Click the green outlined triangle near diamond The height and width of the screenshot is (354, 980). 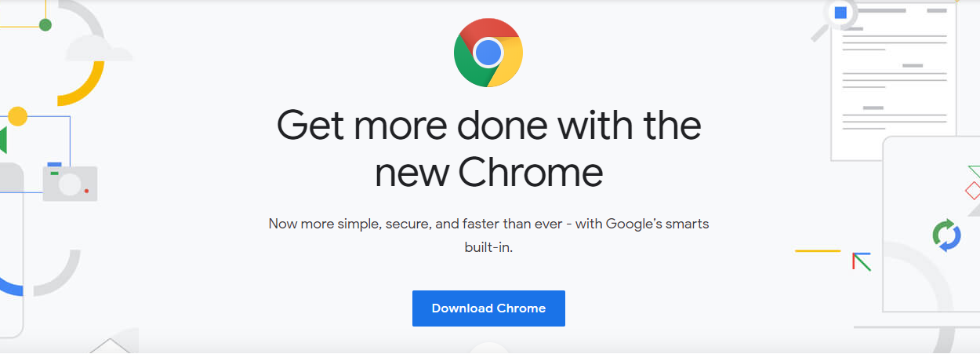point(975,173)
